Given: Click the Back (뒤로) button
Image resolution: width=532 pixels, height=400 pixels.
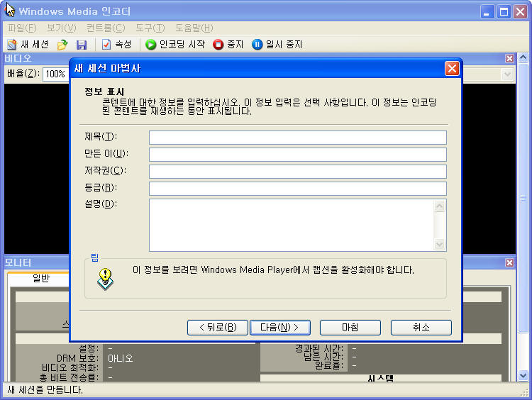Looking at the screenshot, I should pos(218,328).
